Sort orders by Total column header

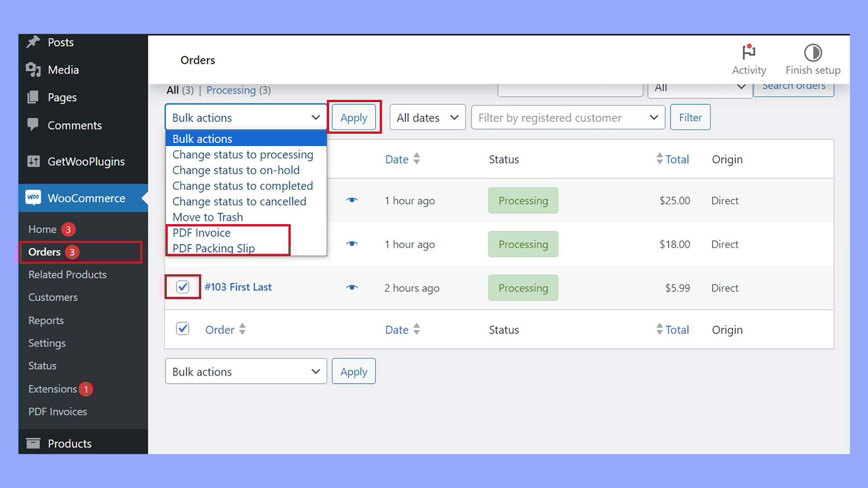point(676,160)
